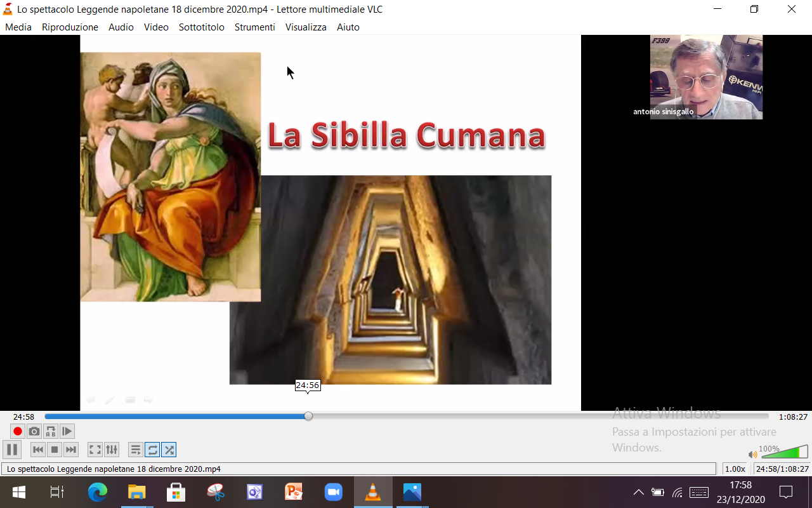Take a snapshot with the camera icon
Image resolution: width=812 pixels, height=508 pixels.
point(34,432)
